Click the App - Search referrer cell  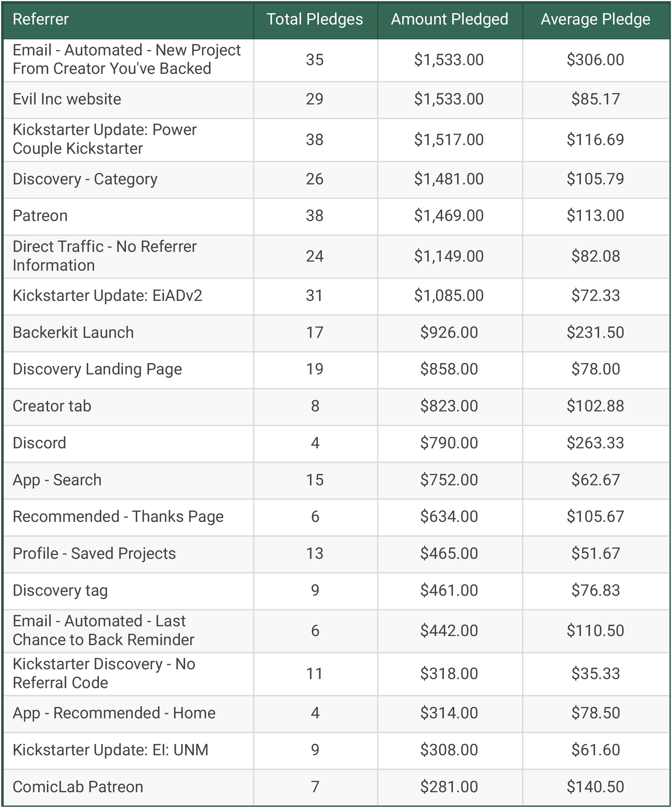tap(57, 480)
